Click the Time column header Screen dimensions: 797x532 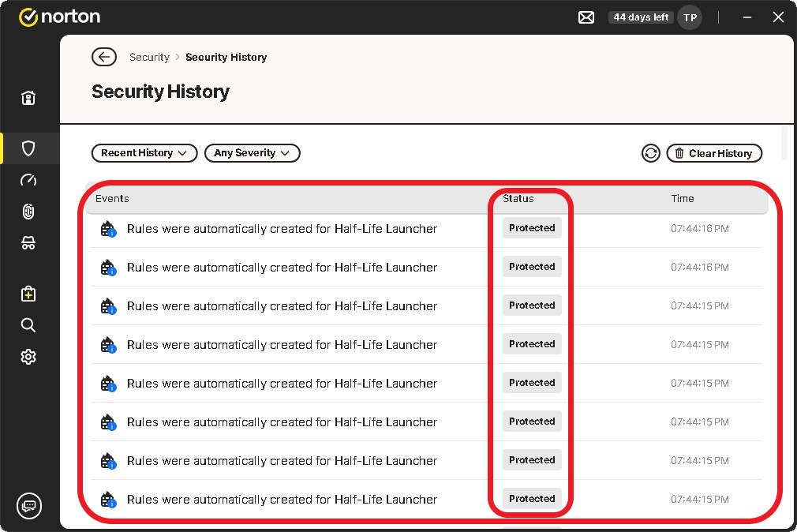click(683, 199)
